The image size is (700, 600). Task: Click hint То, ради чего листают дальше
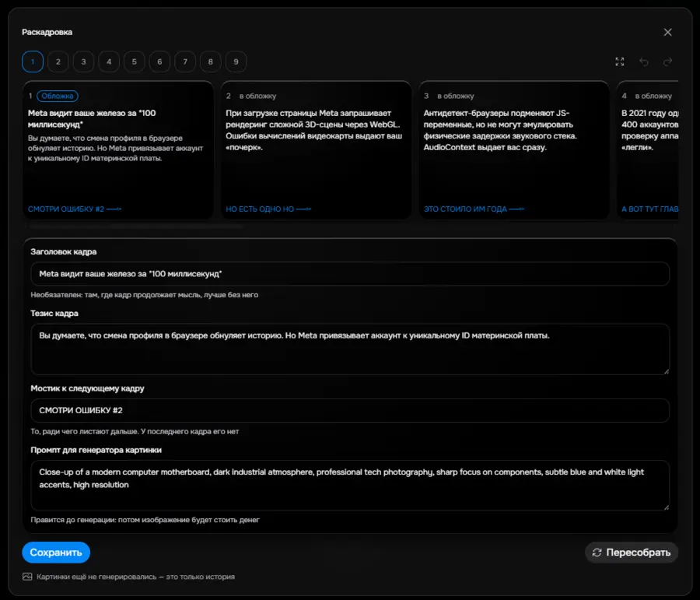tap(135, 432)
